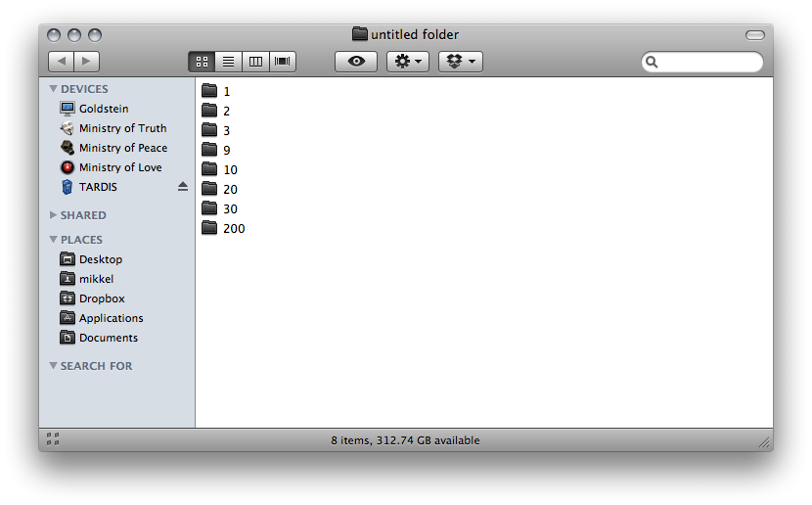The height and width of the screenshot is (505, 812).
Task: Collapse the DEVICES section
Action: (x=53, y=89)
